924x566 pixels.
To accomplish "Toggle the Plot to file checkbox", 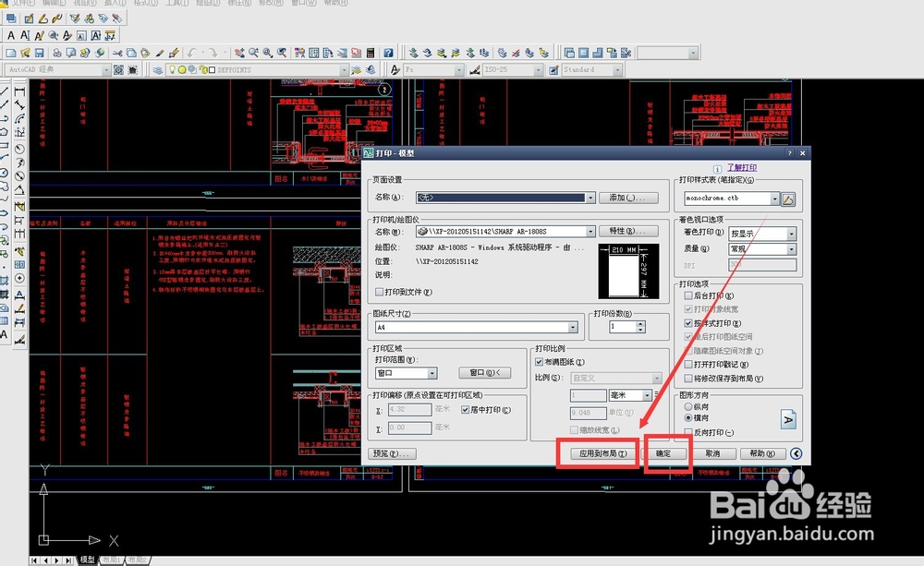I will pyautogui.click(x=380, y=292).
